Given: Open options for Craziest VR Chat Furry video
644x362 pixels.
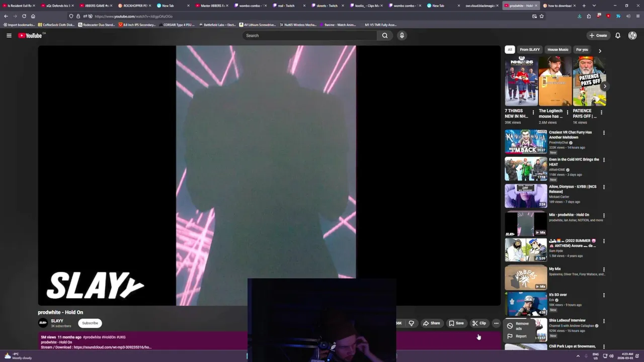Looking at the screenshot, I should [604, 133].
